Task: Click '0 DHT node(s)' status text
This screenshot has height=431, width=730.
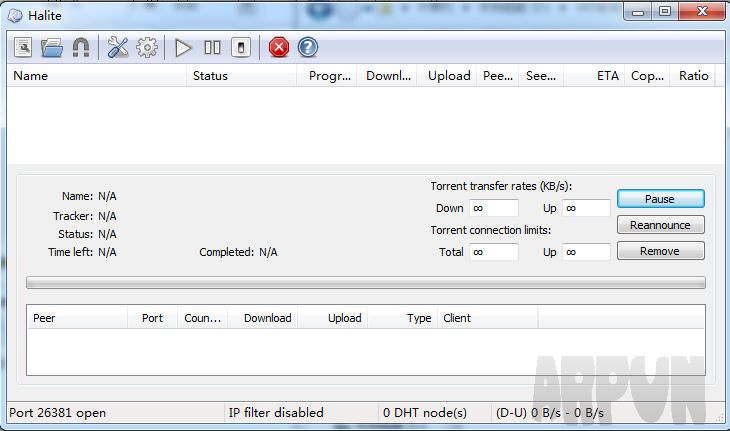Action: tap(425, 413)
